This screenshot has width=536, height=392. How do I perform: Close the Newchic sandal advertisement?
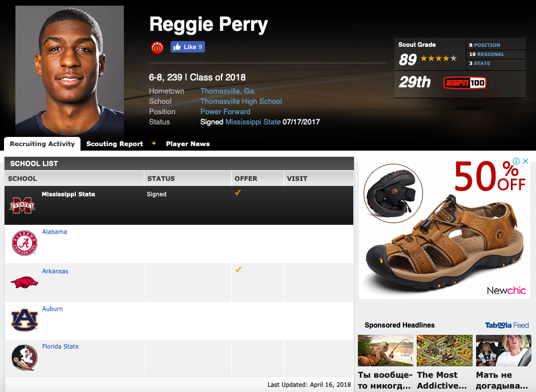point(526,161)
